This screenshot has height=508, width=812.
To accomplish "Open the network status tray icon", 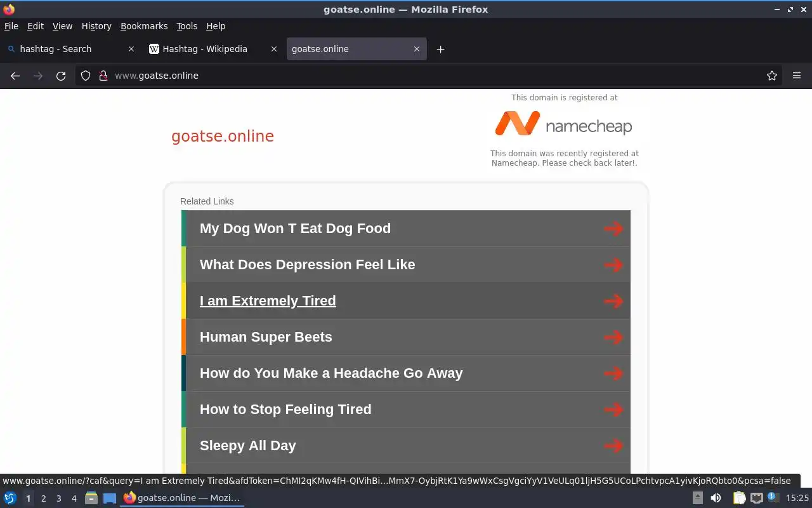I will pos(756,498).
